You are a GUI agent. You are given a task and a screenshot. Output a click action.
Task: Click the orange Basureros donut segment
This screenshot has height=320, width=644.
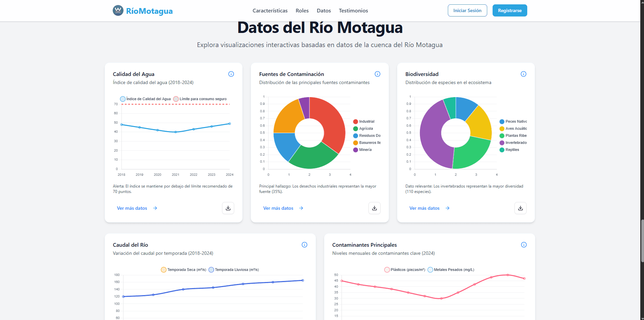[288, 118]
